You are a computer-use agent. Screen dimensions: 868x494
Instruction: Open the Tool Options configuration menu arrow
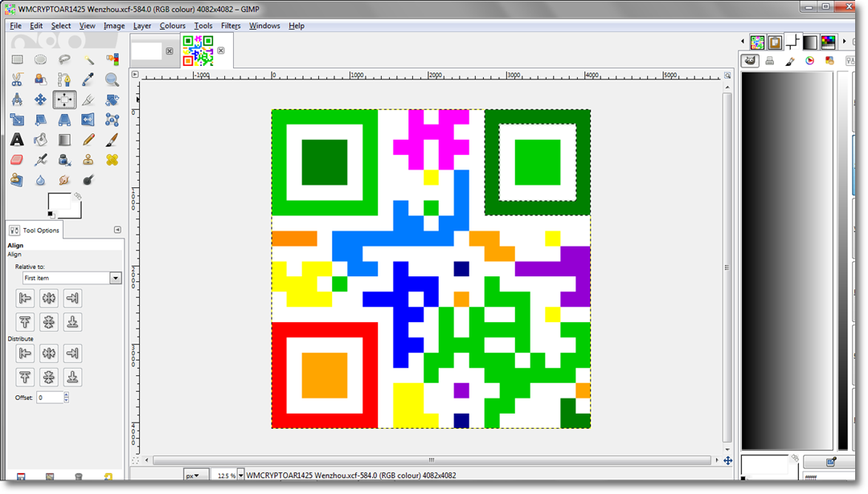pos(117,230)
